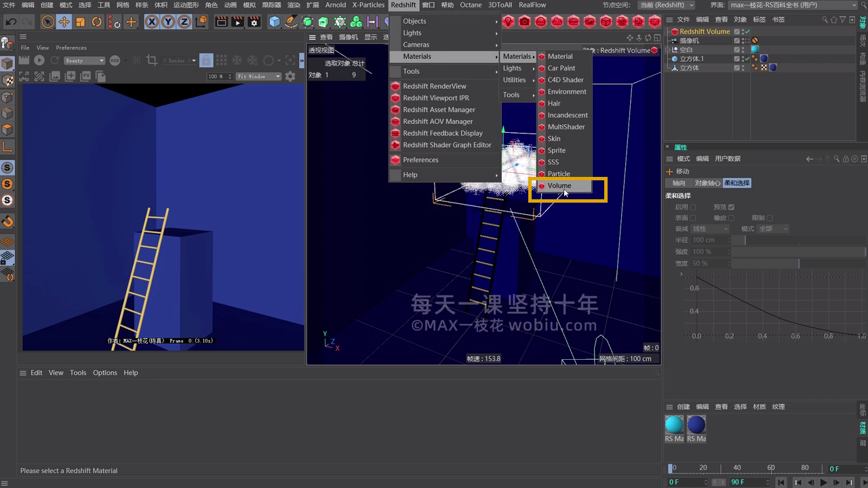The height and width of the screenshot is (488, 868).
Task: Switch to 对象轴心 tab
Action: tap(707, 183)
